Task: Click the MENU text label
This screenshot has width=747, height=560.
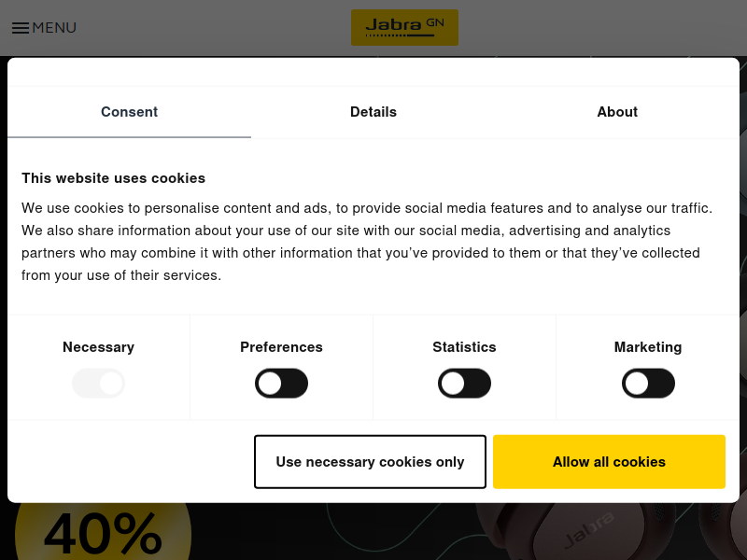Action: 54,28
